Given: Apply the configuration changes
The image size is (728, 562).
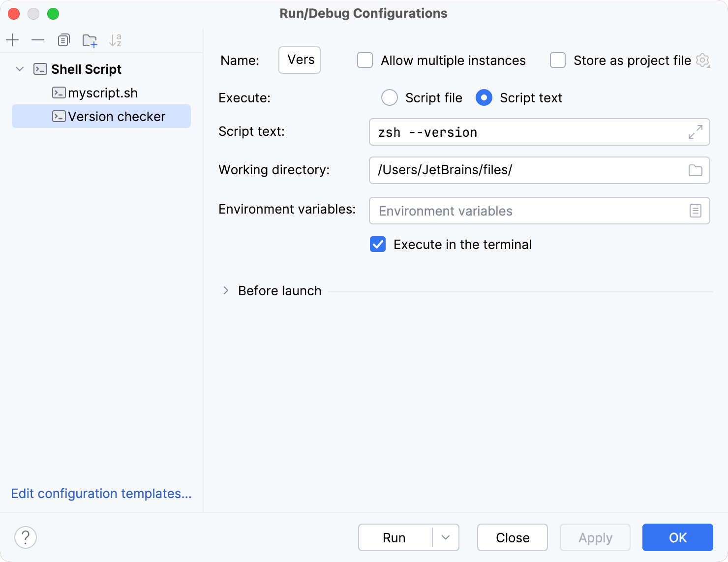Looking at the screenshot, I should tap(595, 537).
